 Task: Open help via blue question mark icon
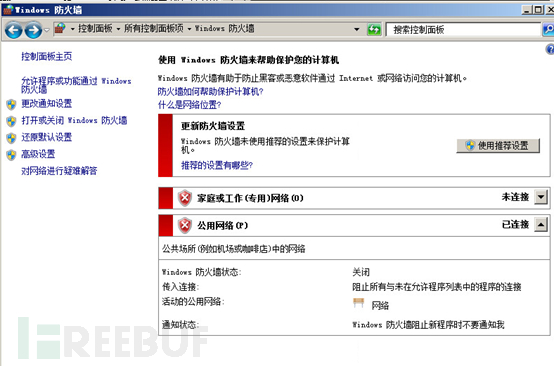coord(550,49)
